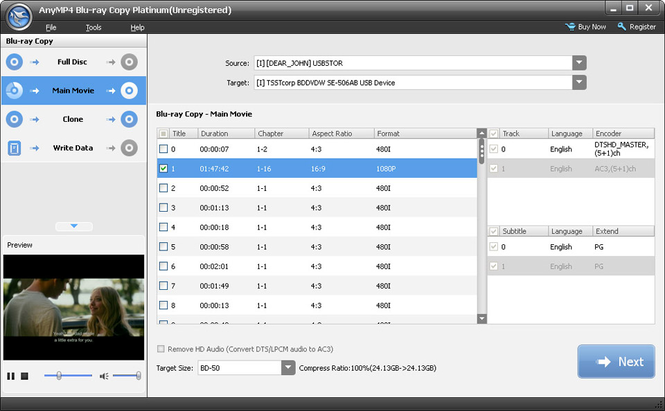Click the Write Data file icon
Image resolution: width=665 pixels, height=411 pixels.
[14, 148]
